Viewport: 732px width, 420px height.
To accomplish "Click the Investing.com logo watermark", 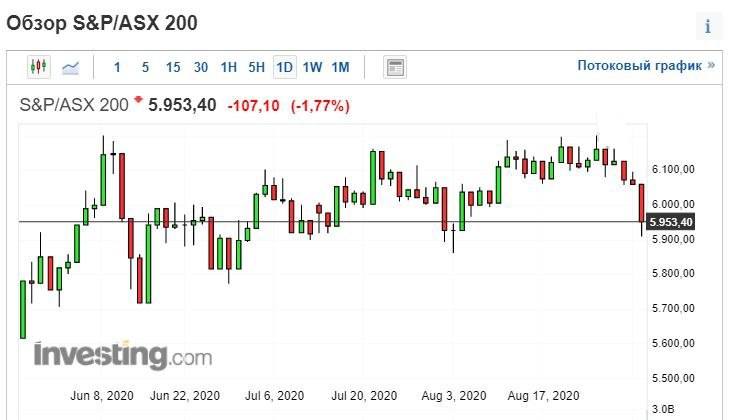I will (122, 356).
